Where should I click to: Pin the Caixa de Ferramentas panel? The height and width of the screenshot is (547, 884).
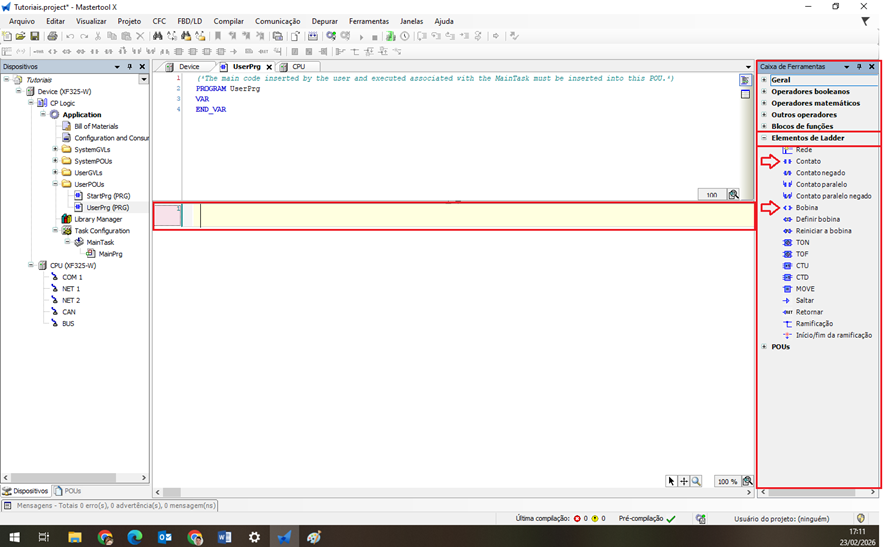(859, 67)
